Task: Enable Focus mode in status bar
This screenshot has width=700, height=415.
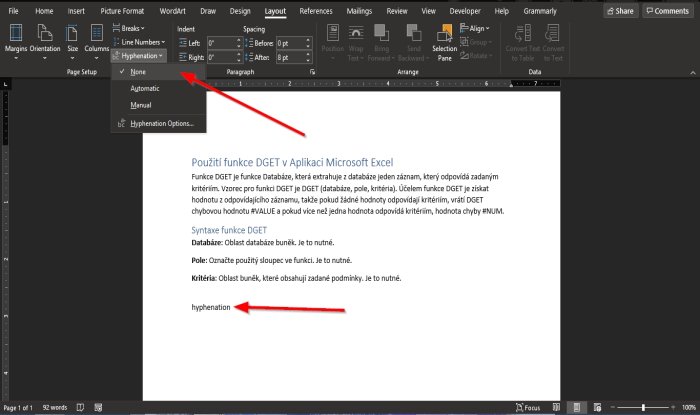Action: [x=527, y=408]
